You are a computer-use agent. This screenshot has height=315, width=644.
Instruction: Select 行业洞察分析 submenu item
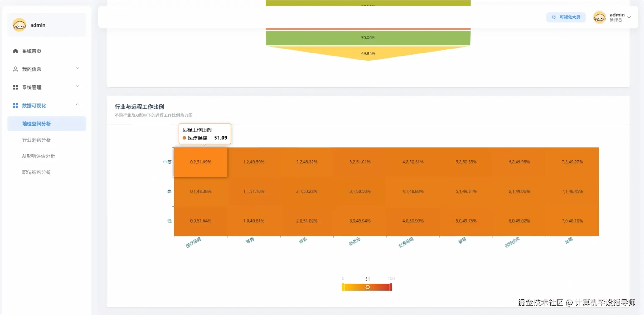[x=47, y=140]
